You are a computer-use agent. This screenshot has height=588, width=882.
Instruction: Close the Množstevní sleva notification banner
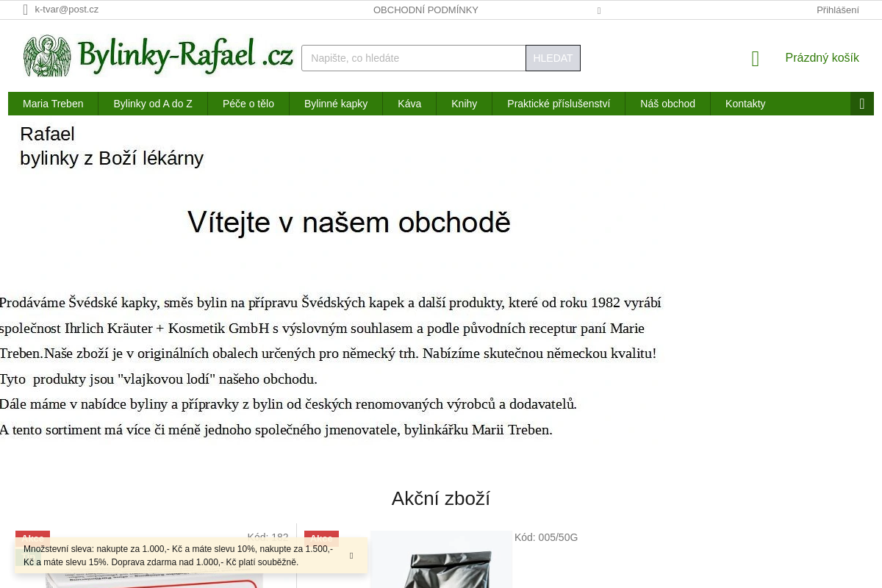pyautogui.click(x=351, y=556)
